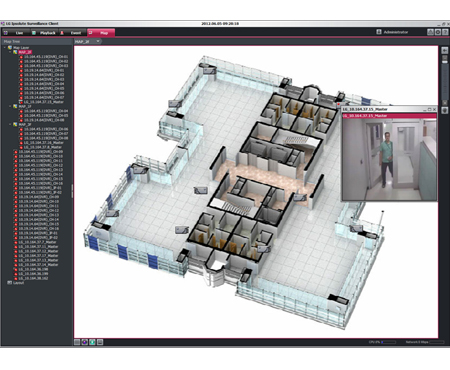Click the green icon in bottom toolbar
The image size is (450, 370).
92,342
